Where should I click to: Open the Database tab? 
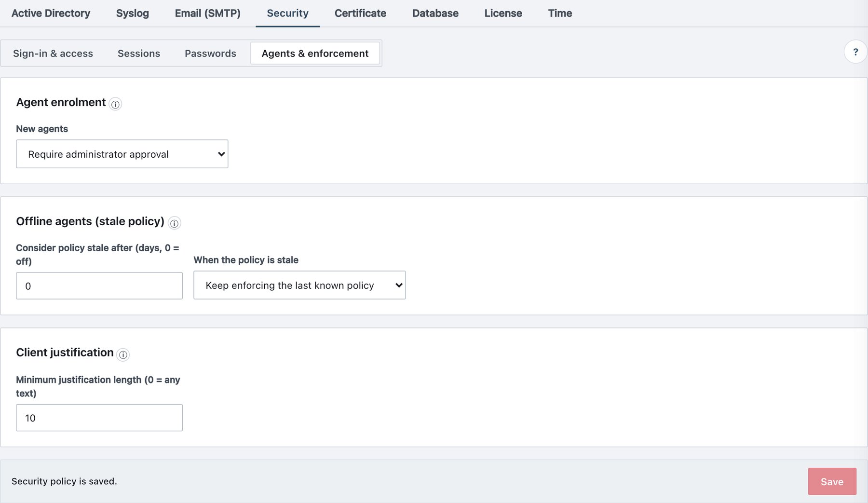pos(435,13)
